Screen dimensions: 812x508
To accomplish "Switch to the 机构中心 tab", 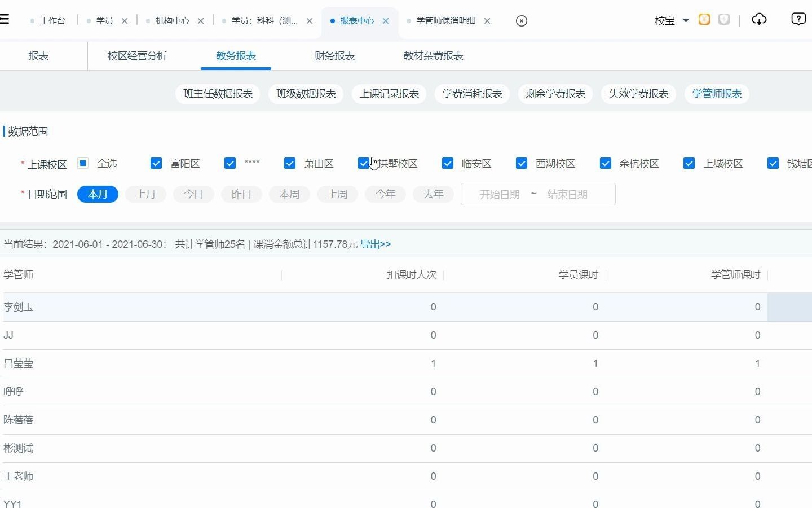I will tap(172, 21).
